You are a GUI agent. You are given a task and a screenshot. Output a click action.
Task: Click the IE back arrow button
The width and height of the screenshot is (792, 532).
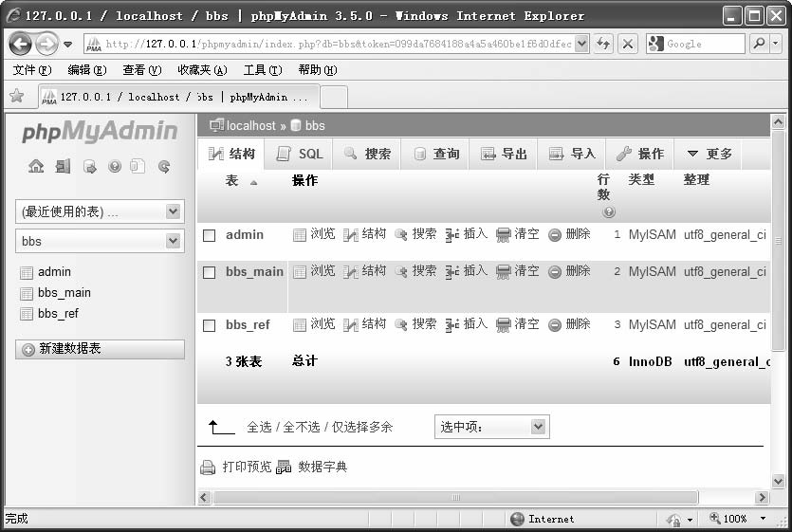point(21,44)
